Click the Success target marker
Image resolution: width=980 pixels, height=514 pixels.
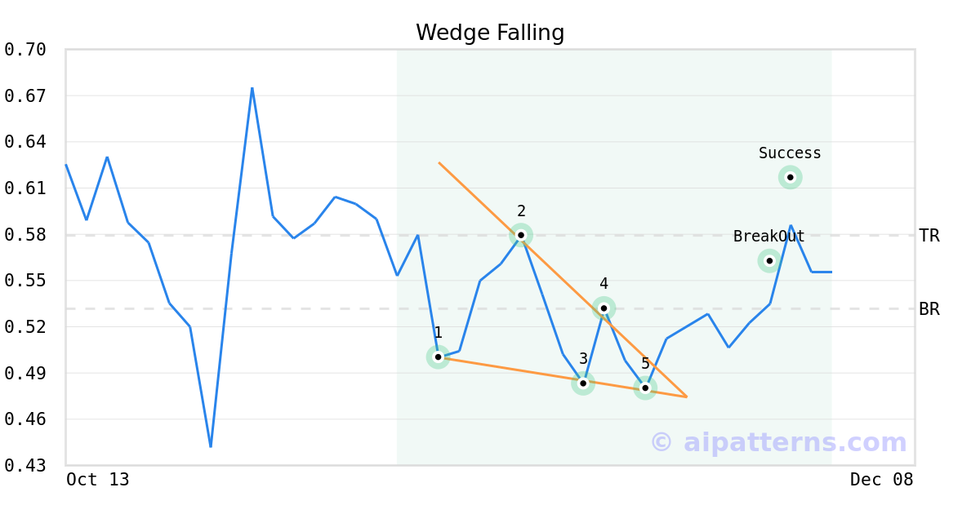(790, 177)
